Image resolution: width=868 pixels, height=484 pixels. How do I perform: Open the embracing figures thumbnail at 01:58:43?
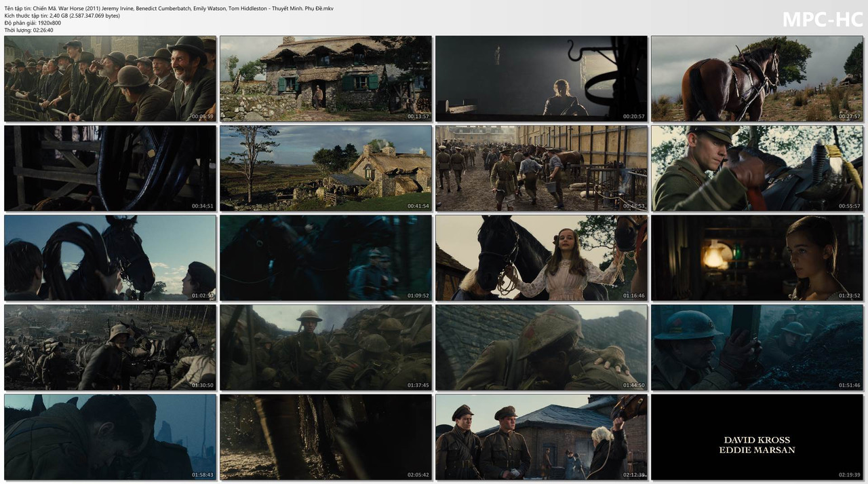pos(110,437)
